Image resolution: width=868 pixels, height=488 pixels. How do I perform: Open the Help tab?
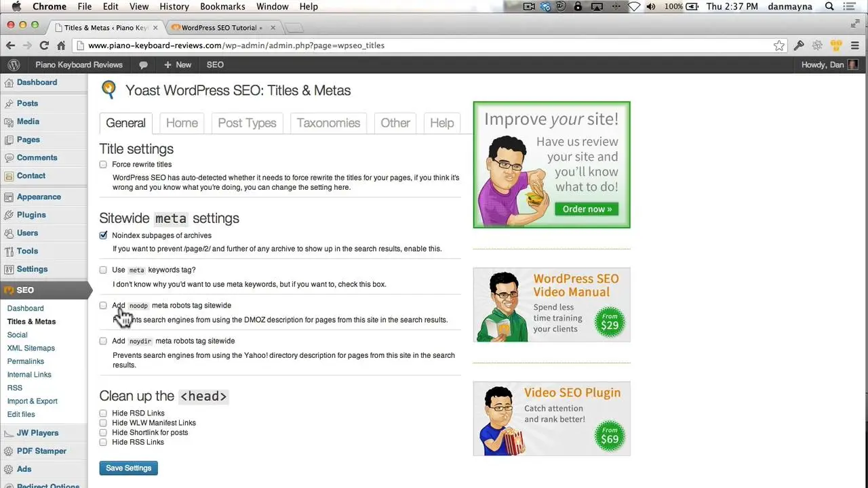tap(441, 123)
